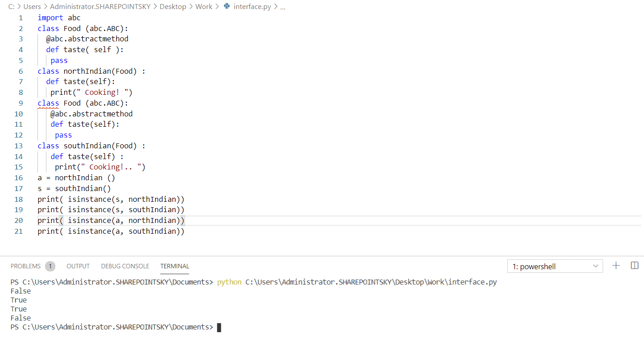Open the 1: powershell terminal dropdown
Viewport: 644px width, 338px height.
point(555,266)
